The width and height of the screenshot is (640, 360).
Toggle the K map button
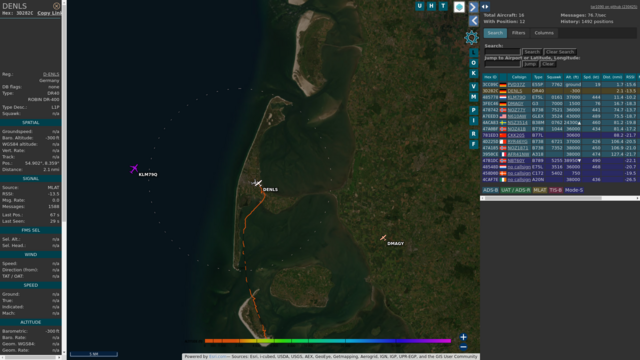coord(473,73)
